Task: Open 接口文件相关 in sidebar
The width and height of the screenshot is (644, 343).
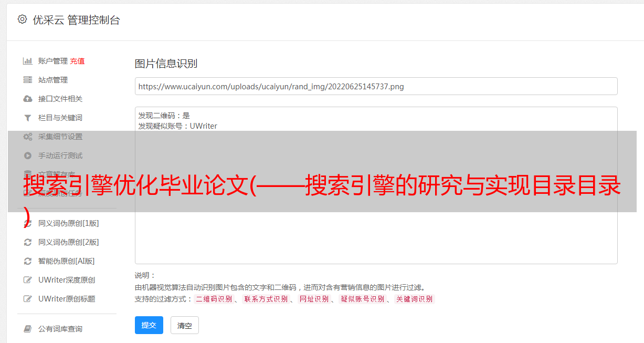Action: click(60, 99)
